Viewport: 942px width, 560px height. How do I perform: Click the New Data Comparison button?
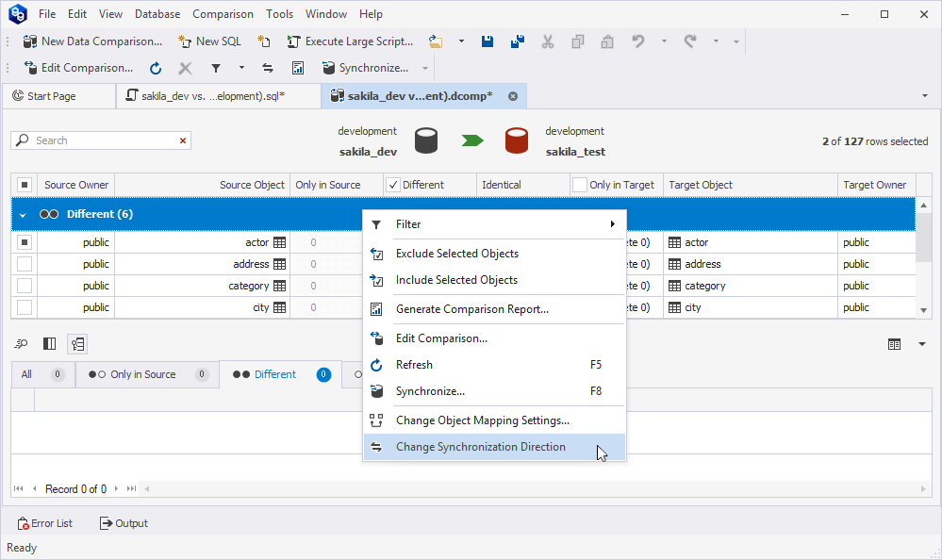[x=92, y=41]
